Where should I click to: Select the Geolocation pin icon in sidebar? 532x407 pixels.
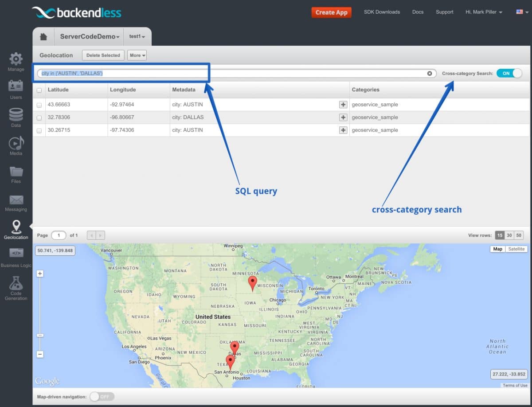click(16, 227)
